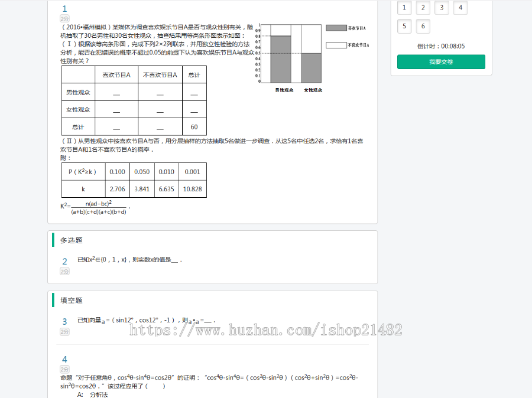
Task: Click the 不喜欢节目A white legend swatch
Action: pos(336,45)
